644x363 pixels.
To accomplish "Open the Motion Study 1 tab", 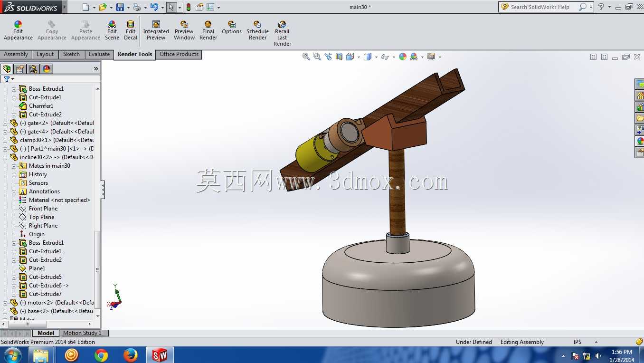I will 82,333.
